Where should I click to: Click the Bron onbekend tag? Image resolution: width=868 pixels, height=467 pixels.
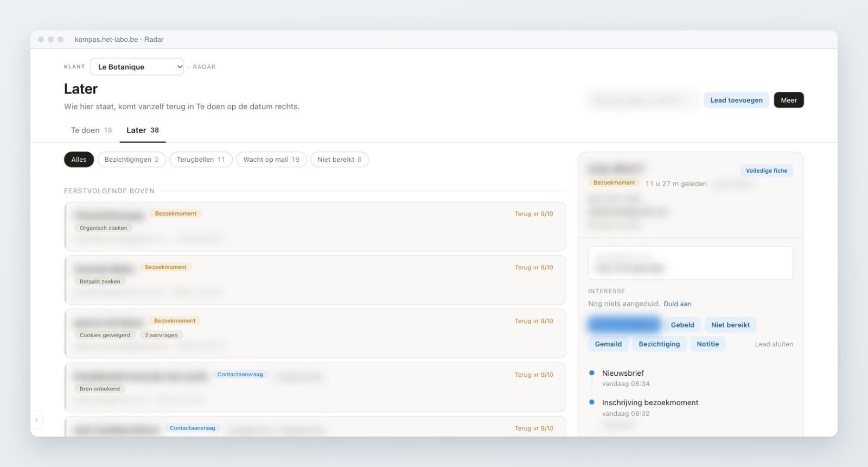100,389
